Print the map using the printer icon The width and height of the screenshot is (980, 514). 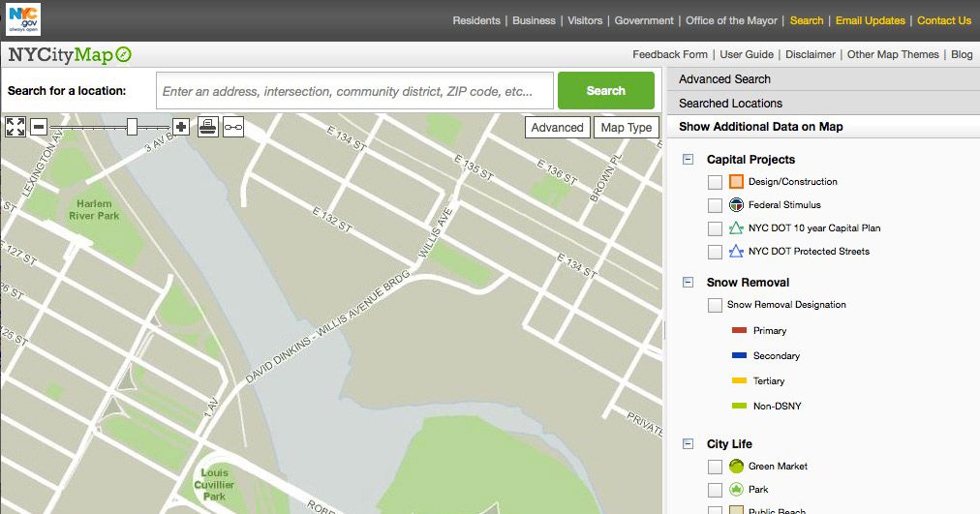click(208, 127)
